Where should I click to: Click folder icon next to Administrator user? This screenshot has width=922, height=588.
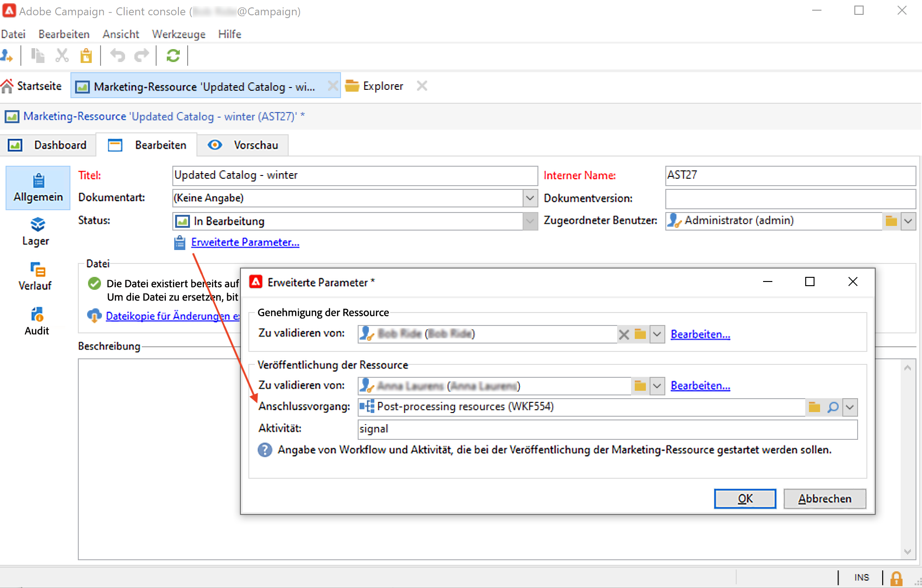point(891,221)
